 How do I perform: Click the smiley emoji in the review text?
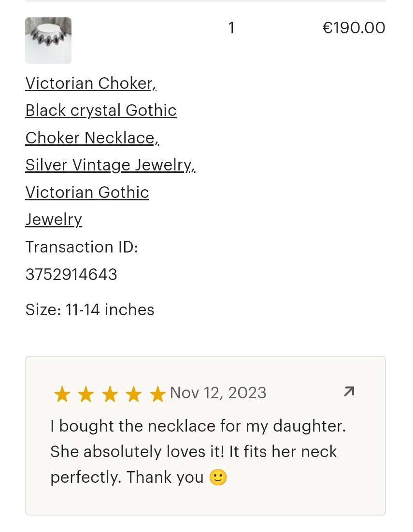pyautogui.click(x=218, y=477)
